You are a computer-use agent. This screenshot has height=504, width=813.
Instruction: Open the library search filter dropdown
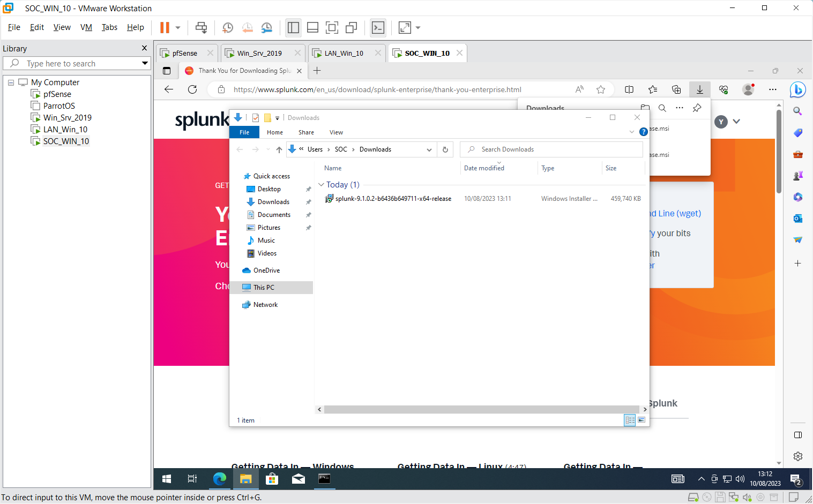(x=145, y=63)
